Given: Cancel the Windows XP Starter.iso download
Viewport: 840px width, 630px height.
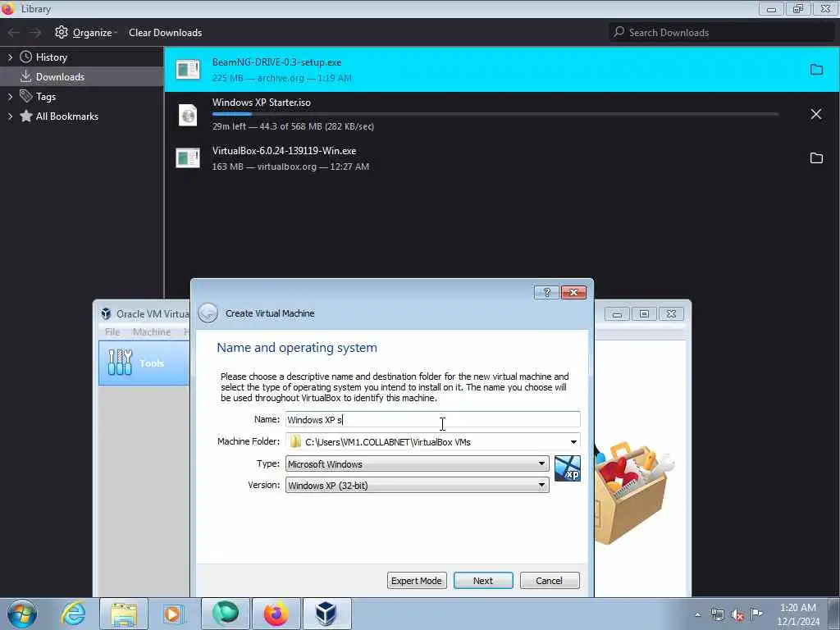Looking at the screenshot, I should (x=816, y=114).
